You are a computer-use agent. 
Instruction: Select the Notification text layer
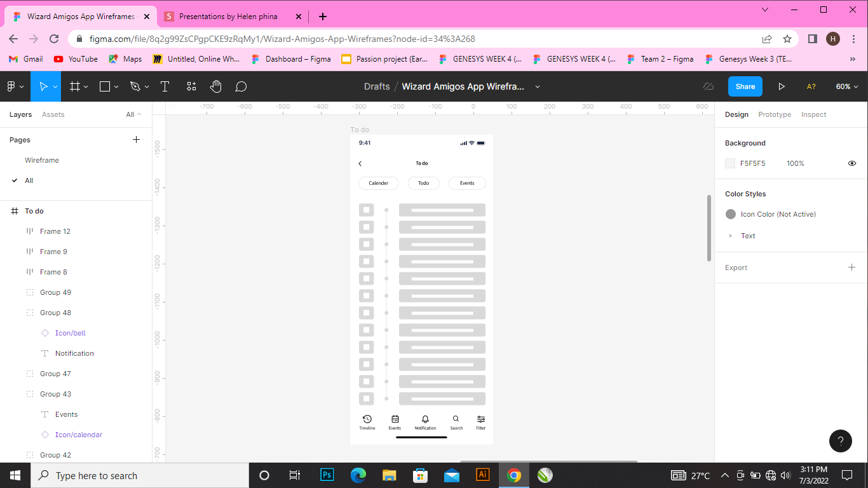click(76, 353)
